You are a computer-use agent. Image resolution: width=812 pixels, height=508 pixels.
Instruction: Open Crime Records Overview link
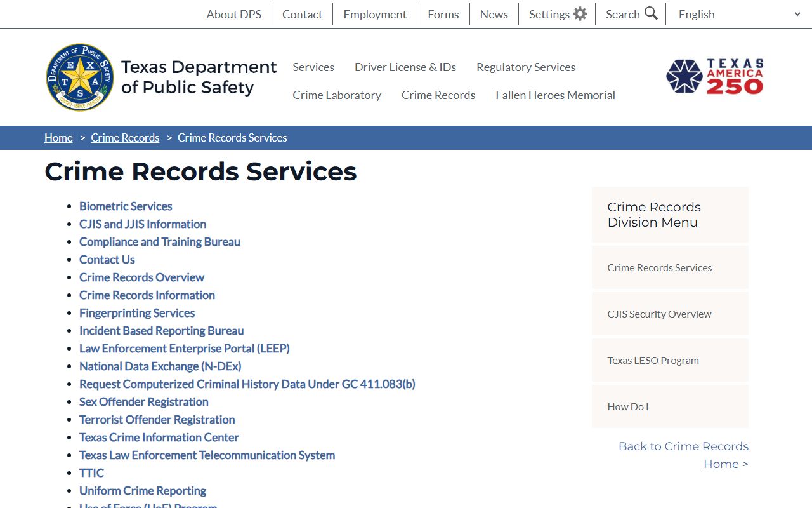[x=142, y=277]
